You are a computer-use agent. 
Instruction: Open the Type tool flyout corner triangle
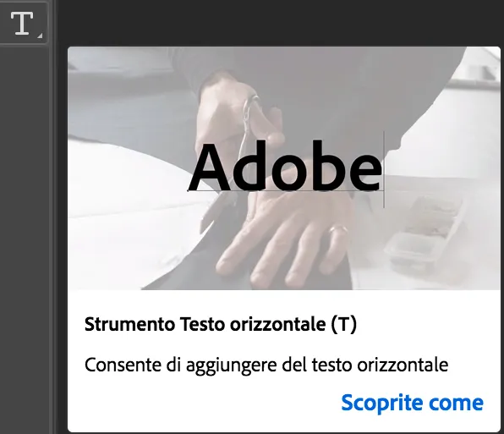click(x=40, y=36)
